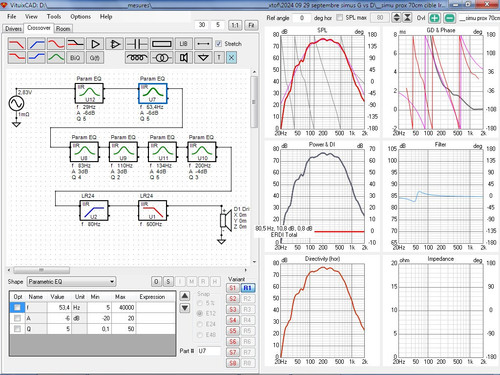This screenshot has width=500, height=375.
Task: Click the Fit button
Action: click(x=251, y=25)
